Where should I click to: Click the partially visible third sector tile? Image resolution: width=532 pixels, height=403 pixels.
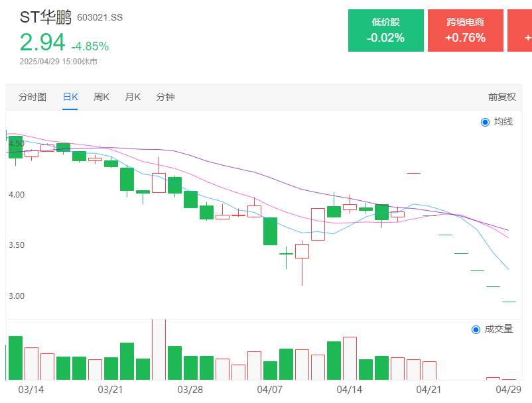(x=520, y=30)
